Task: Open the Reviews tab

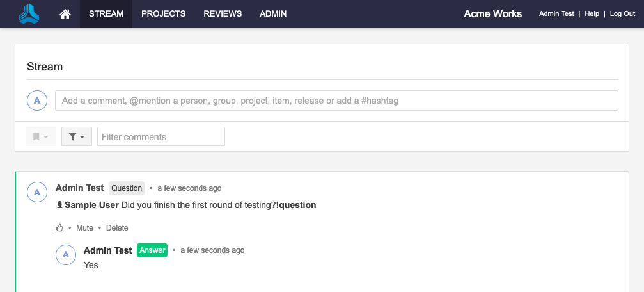Action: pos(223,14)
